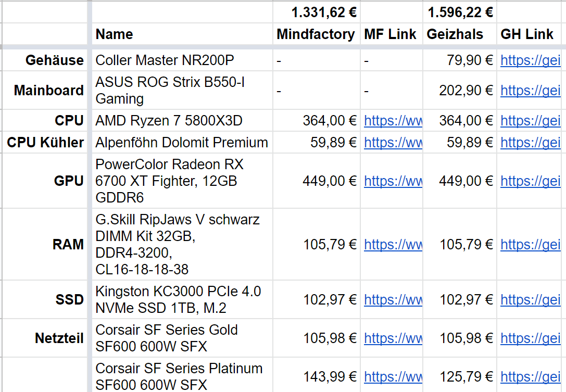The width and height of the screenshot is (566, 392).
Task: Open Geizhals link for Corsair SF Gold SF600
Action: tap(530, 338)
